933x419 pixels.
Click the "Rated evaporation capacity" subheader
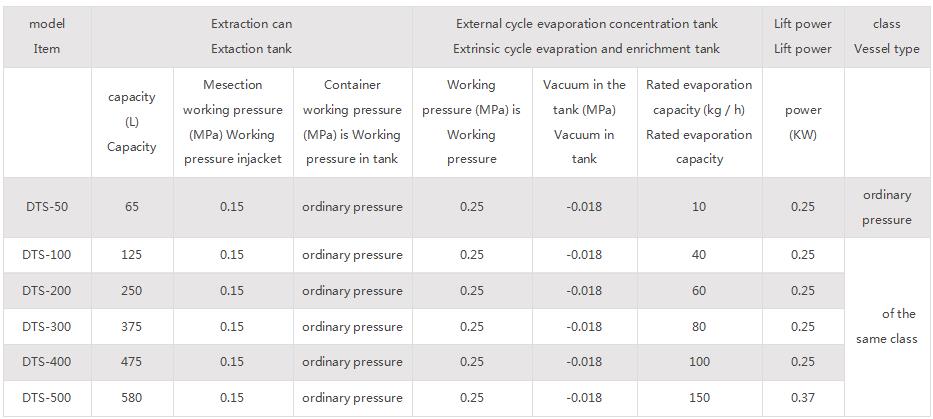699,122
